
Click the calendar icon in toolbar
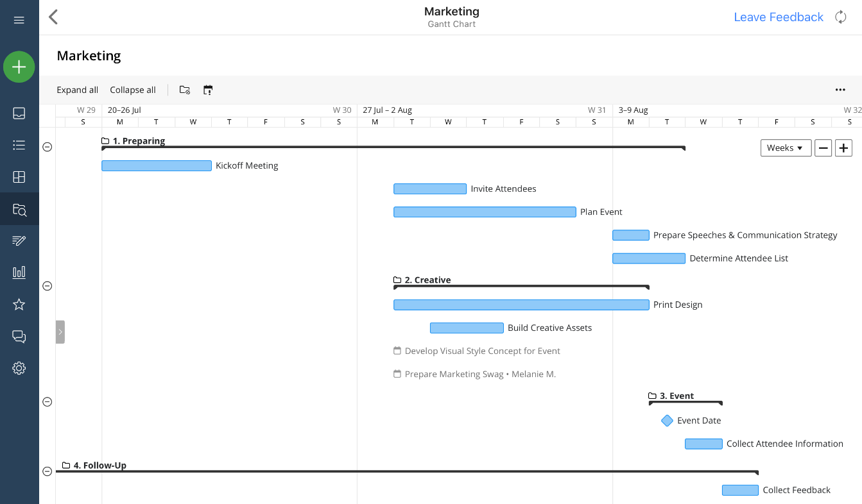(x=208, y=90)
